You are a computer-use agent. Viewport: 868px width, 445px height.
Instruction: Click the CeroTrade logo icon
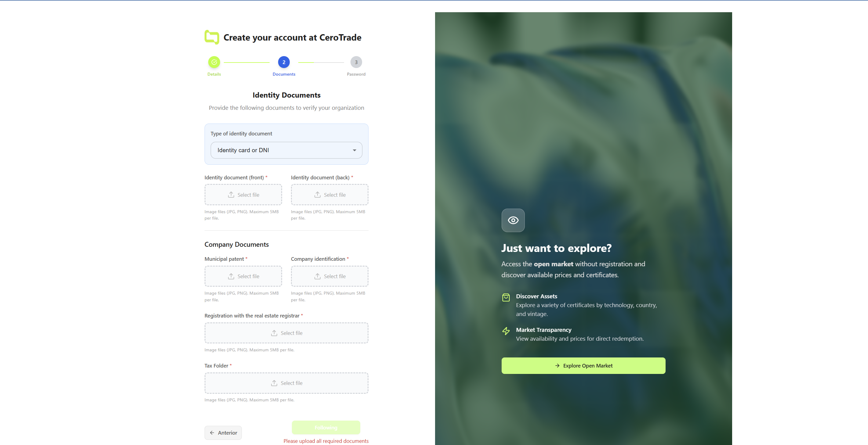[x=212, y=38]
